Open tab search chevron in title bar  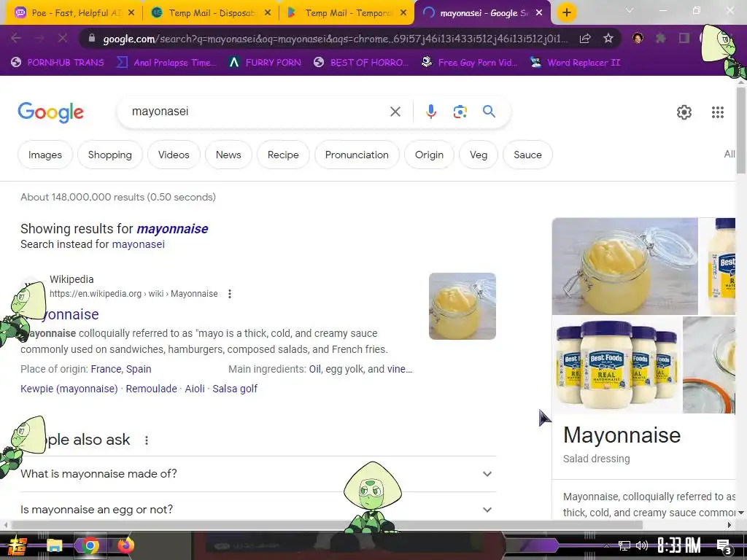[630, 10]
